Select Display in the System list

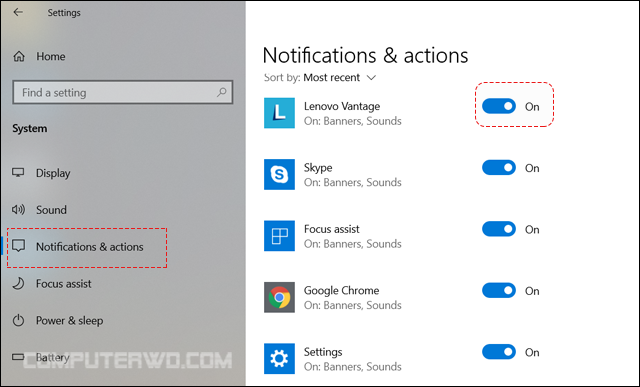[53, 173]
